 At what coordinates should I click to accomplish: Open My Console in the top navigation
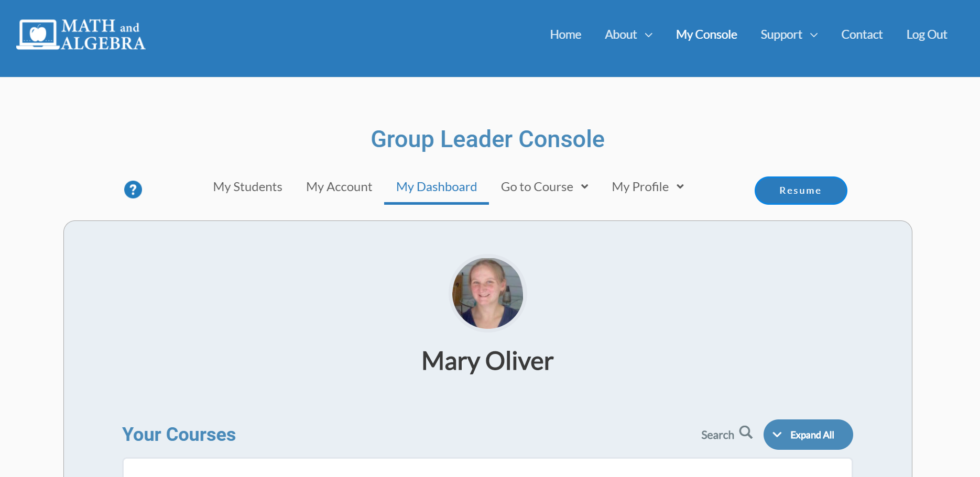[x=706, y=35]
